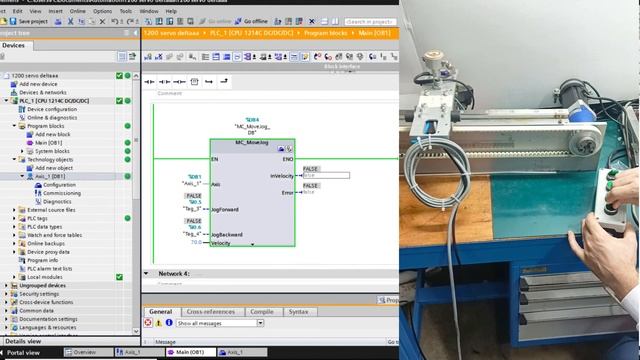Open Axis_1 Configuration in tree
640x360 pixels.
click(x=59, y=185)
